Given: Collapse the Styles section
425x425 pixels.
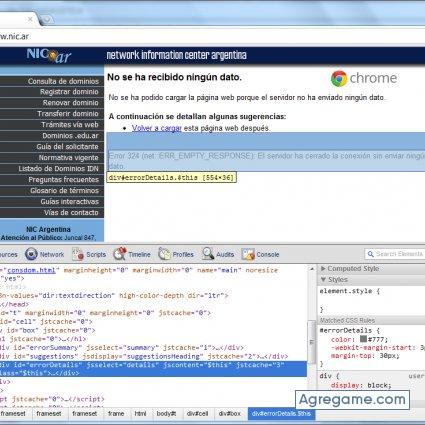Looking at the screenshot, I should [x=334, y=279].
